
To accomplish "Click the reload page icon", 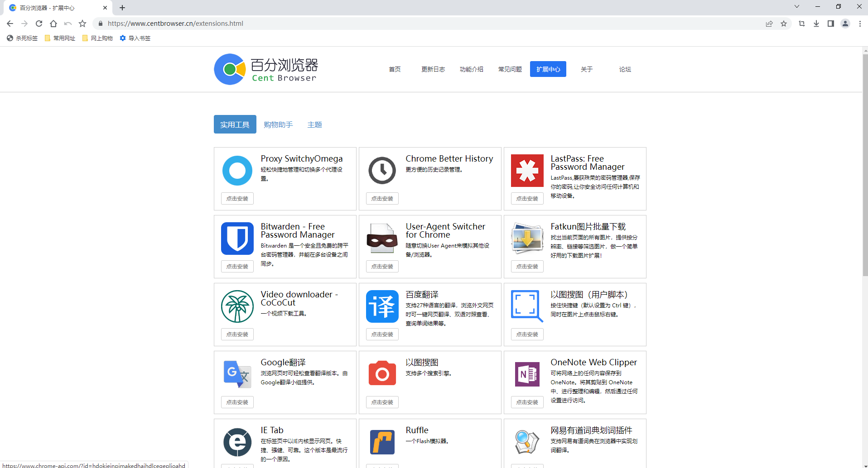I will [39, 24].
